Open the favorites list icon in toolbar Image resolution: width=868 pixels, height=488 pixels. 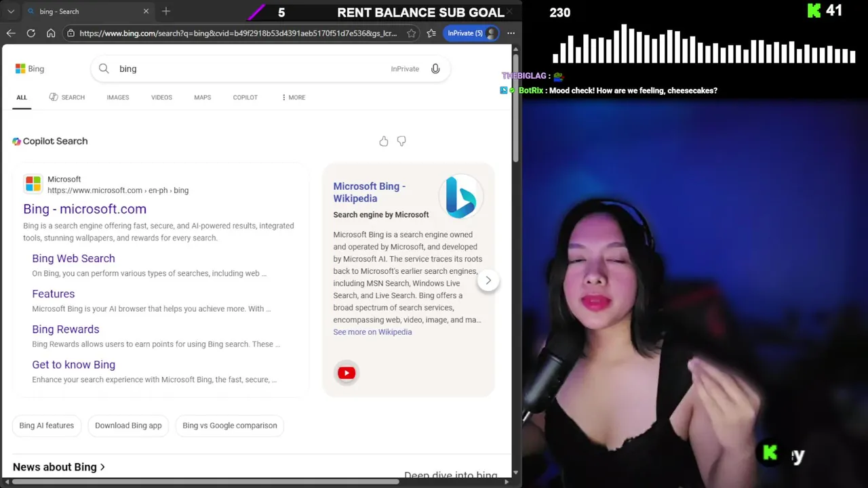(431, 33)
